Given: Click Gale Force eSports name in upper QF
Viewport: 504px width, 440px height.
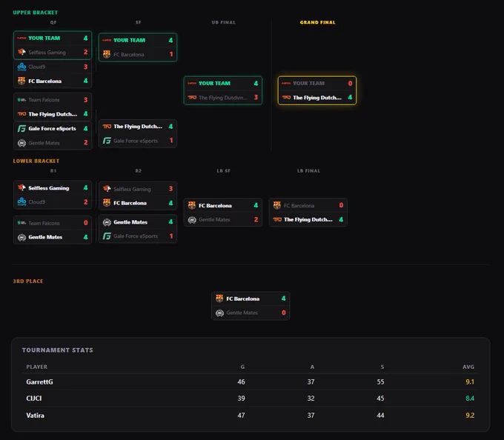Looking at the screenshot, I should [x=52, y=128].
